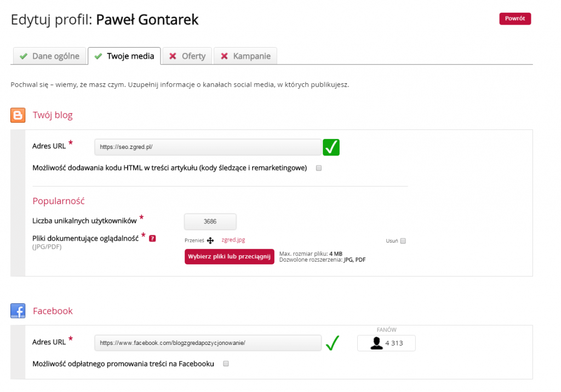
Task: Switch to the Dane ogólne tab
Action: tap(49, 56)
